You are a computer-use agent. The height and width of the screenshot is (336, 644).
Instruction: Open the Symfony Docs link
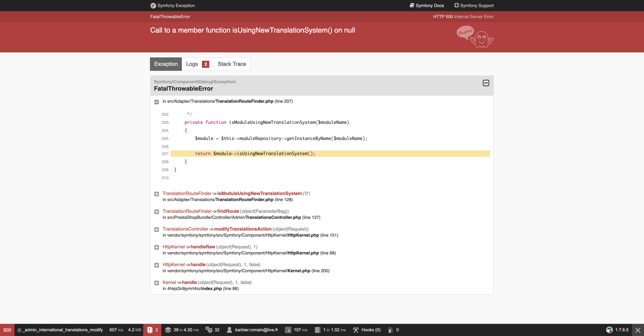(427, 6)
